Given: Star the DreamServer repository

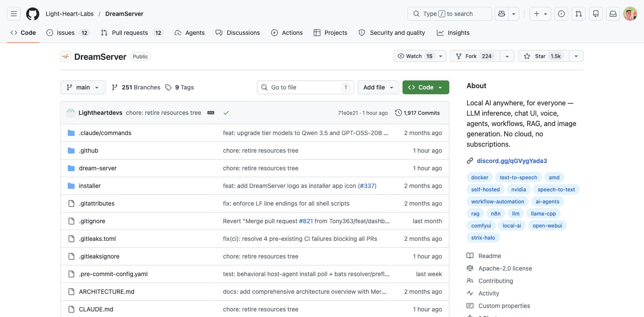Looking at the screenshot, I should click(x=543, y=56).
